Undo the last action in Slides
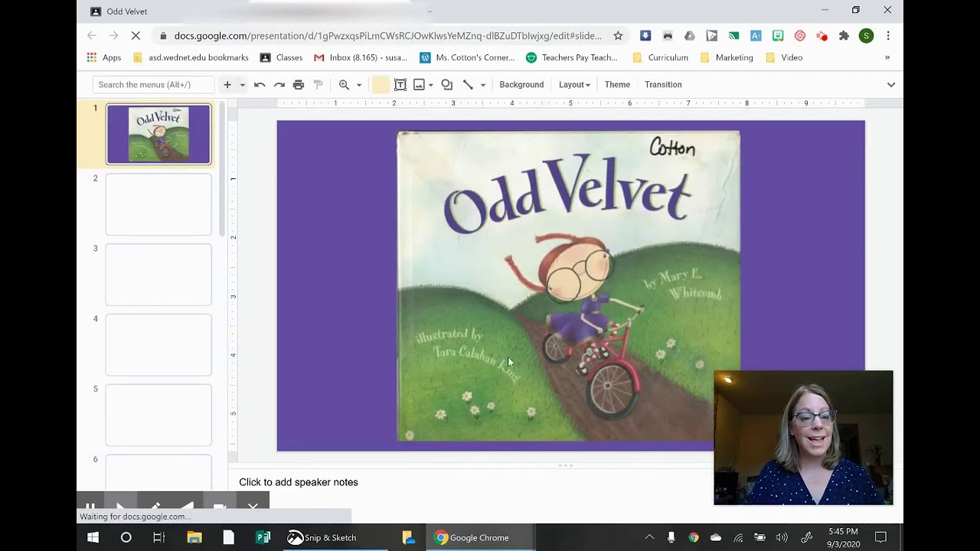This screenshot has height=551, width=980. 260,85
